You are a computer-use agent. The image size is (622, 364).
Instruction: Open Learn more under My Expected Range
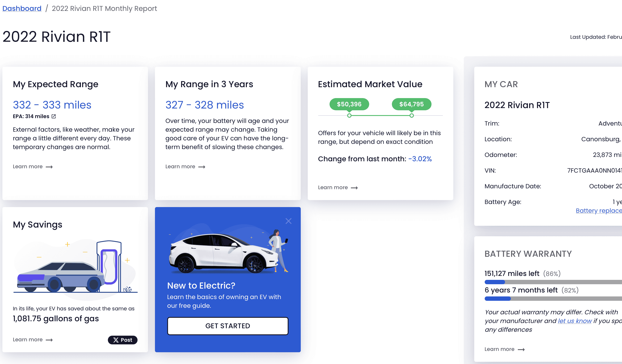coord(33,167)
